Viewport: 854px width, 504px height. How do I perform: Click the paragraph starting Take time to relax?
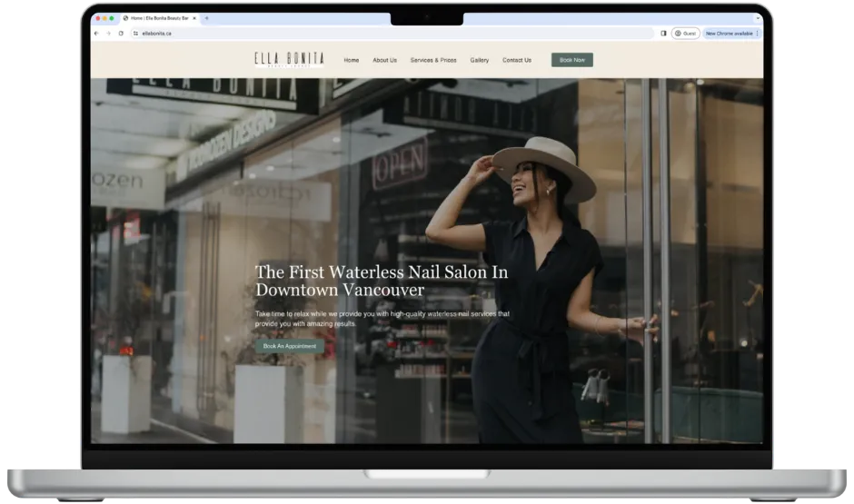(x=382, y=319)
